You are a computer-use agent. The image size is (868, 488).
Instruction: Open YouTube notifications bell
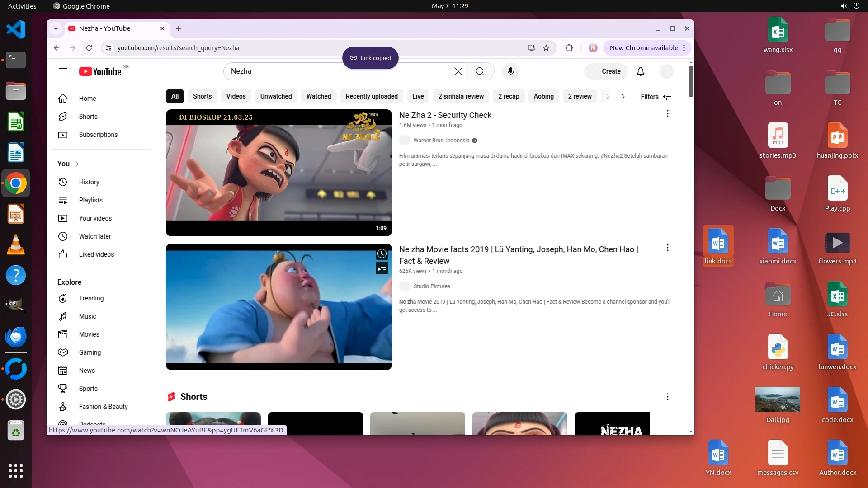point(640,71)
